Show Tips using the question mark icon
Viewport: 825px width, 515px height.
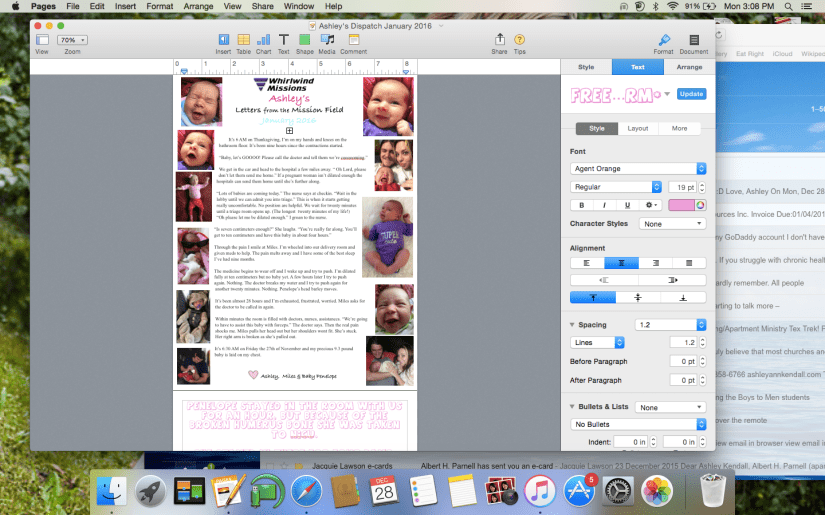click(519, 39)
